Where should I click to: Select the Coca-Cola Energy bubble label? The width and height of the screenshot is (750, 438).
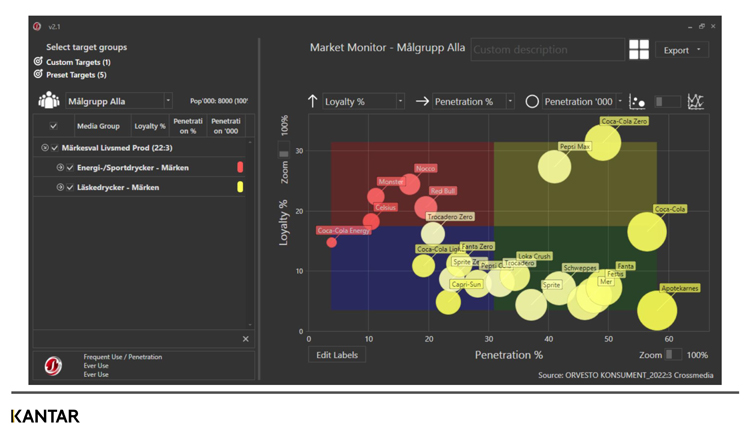click(x=343, y=230)
